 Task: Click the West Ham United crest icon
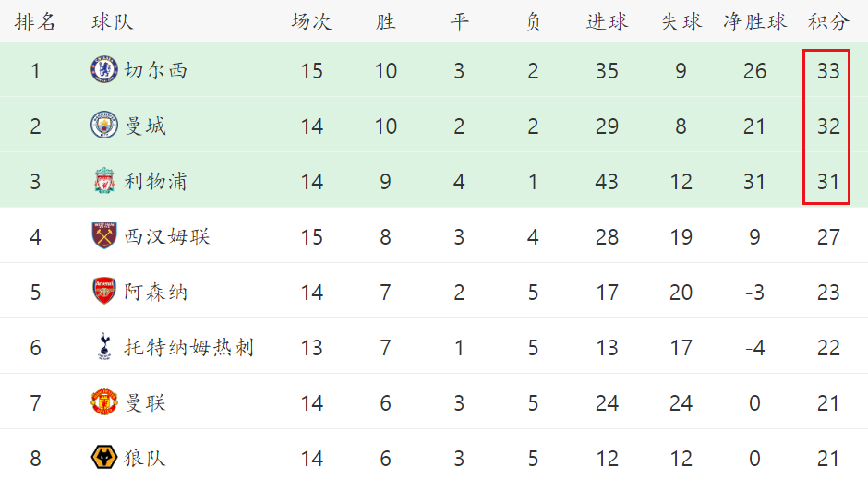[x=104, y=235]
